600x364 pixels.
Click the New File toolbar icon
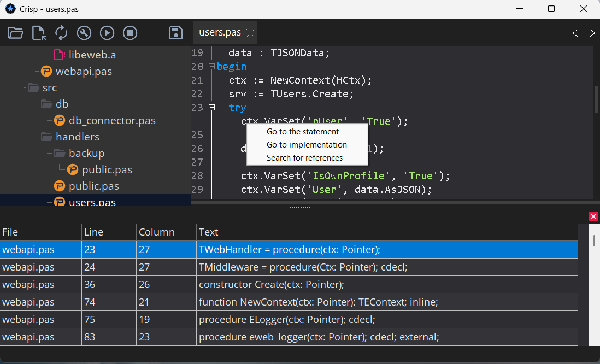[39, 33]
